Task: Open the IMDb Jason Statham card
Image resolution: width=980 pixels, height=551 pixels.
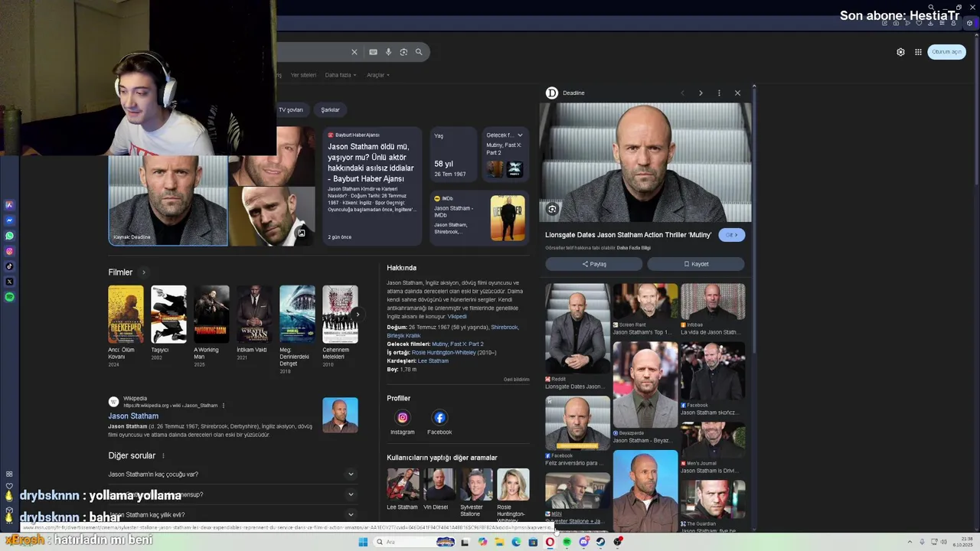Action: (x=479, y=218)
